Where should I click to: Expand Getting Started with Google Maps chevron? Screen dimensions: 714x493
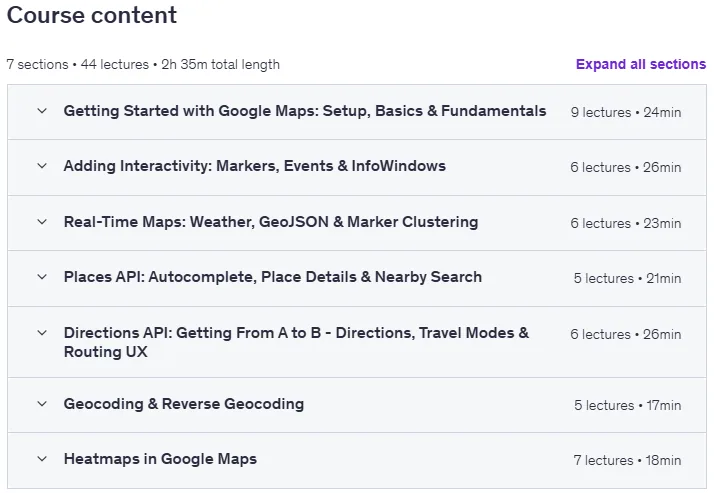[42, 111]
